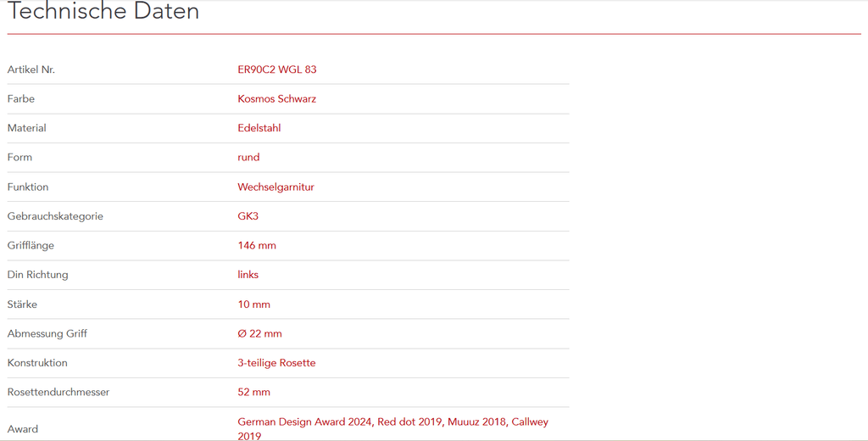Select the 10 mm Stärke value
Viewport: 868px width, 441px height.
[253, 304]
